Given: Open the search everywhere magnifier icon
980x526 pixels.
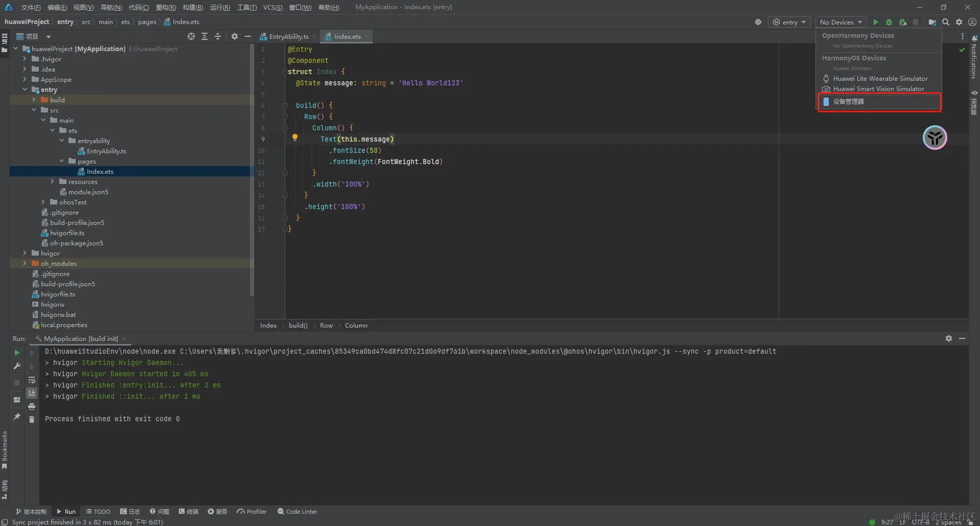Looking at the screenshot, I should click(946, 22).
